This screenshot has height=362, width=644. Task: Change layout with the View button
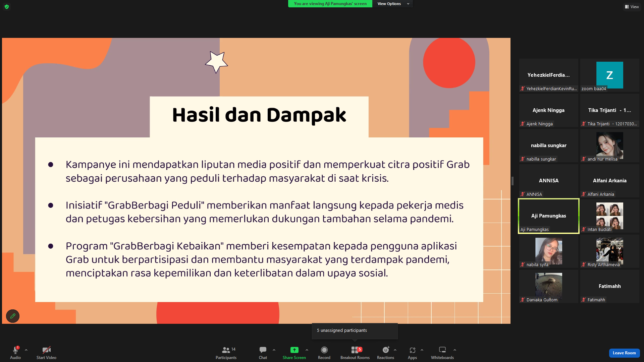click(x=632, y=7)
